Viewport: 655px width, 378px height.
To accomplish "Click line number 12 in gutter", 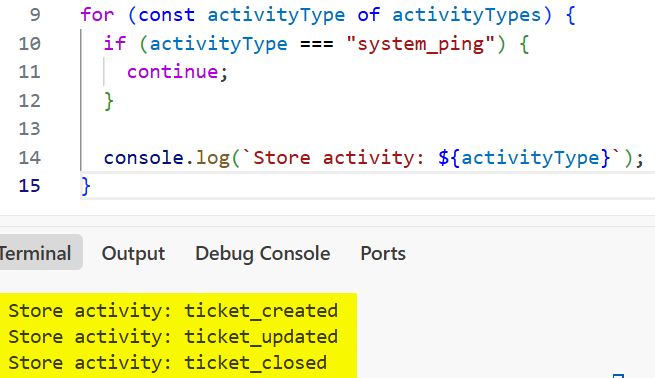I will 29,101.
